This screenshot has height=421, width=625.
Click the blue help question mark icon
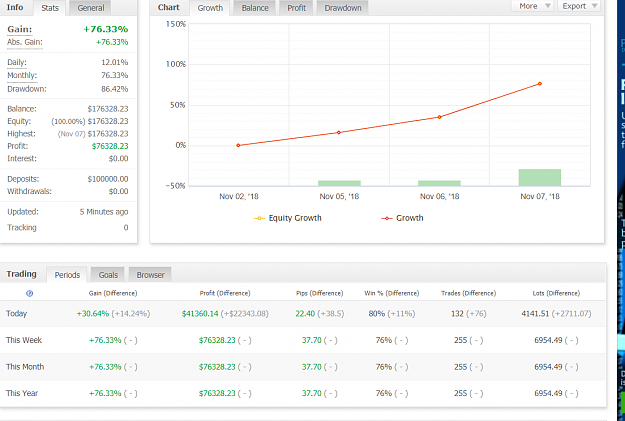coord(29,293)
